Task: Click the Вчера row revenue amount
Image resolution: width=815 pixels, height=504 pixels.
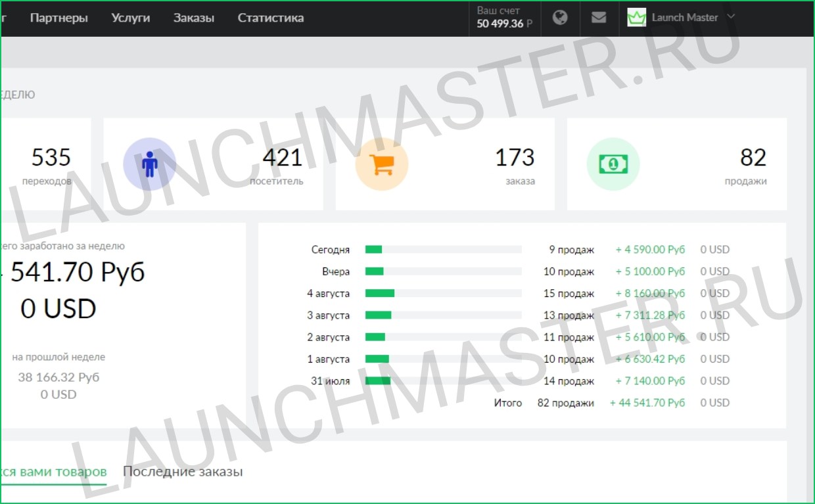Action: pos(650,271)
